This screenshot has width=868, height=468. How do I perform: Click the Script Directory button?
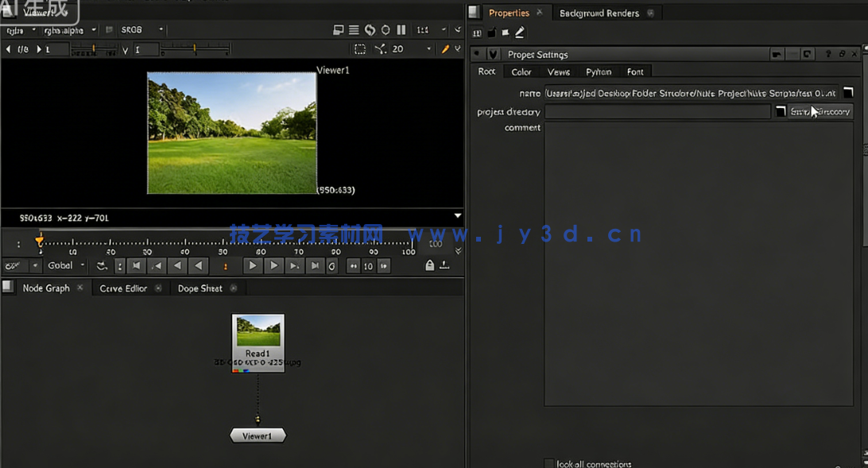(x=820, y=112)
